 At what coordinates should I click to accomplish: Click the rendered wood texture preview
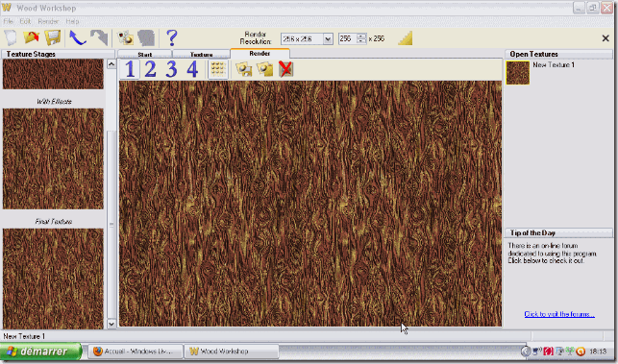click(310, 204)
